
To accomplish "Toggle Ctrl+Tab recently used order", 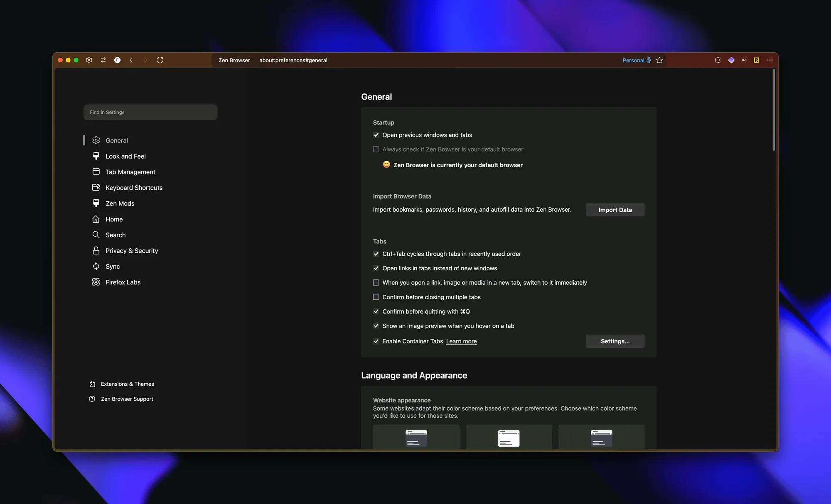I will coord(376,254).
